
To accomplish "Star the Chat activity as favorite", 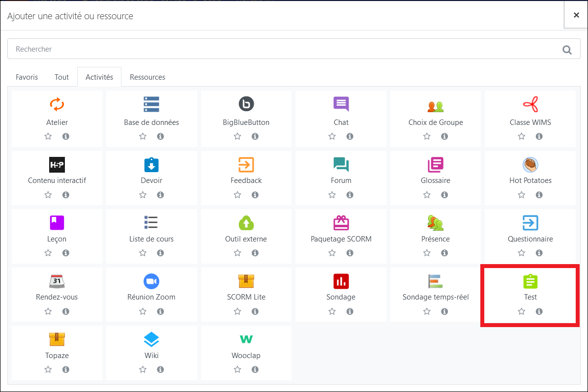I will 332,137.
